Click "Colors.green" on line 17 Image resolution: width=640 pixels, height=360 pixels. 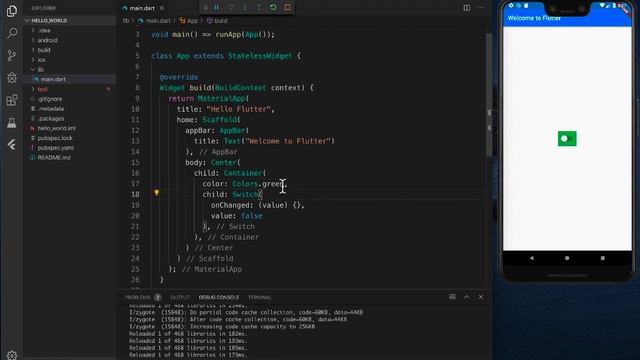click(x=258, y=184)
